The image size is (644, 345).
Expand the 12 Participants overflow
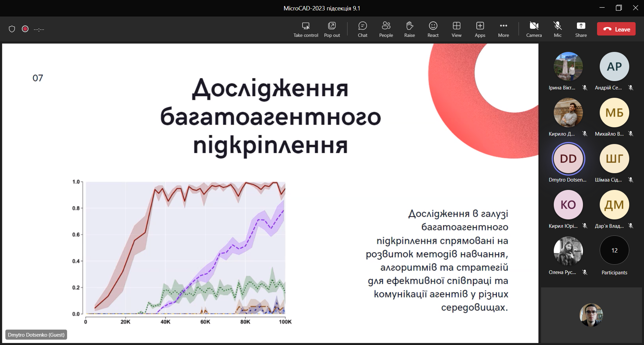click(614, 251)
